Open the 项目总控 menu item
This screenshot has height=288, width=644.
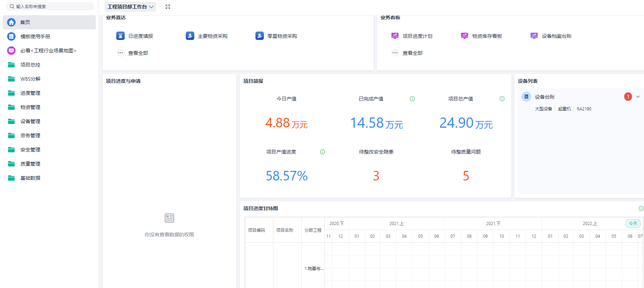pyautogui.click(x=49, y=65)
